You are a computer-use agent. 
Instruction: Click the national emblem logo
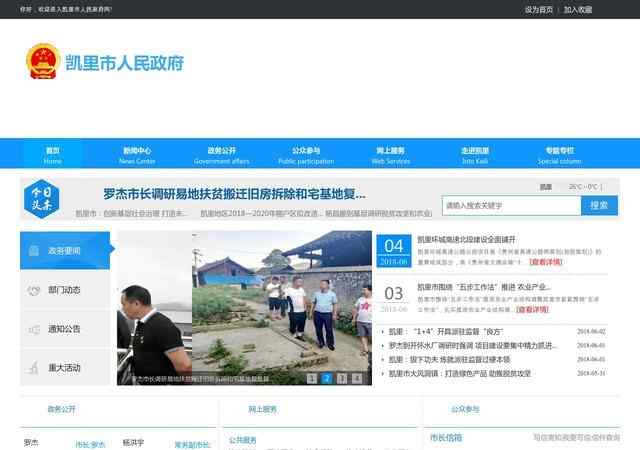[43, 61]
